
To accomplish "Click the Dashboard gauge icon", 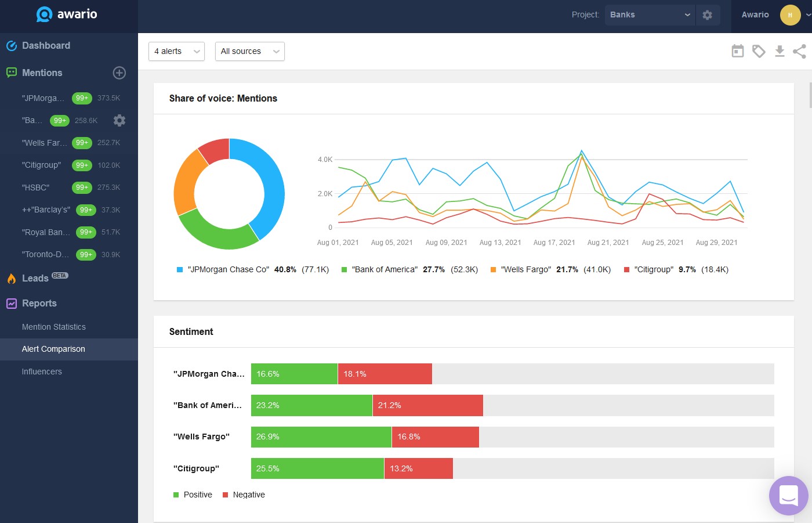I will [x=12, y=46].
